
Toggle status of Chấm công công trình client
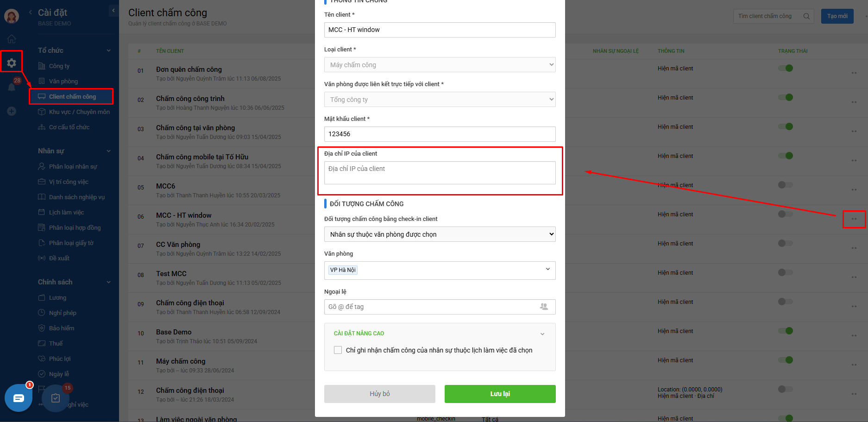(786, 97)
